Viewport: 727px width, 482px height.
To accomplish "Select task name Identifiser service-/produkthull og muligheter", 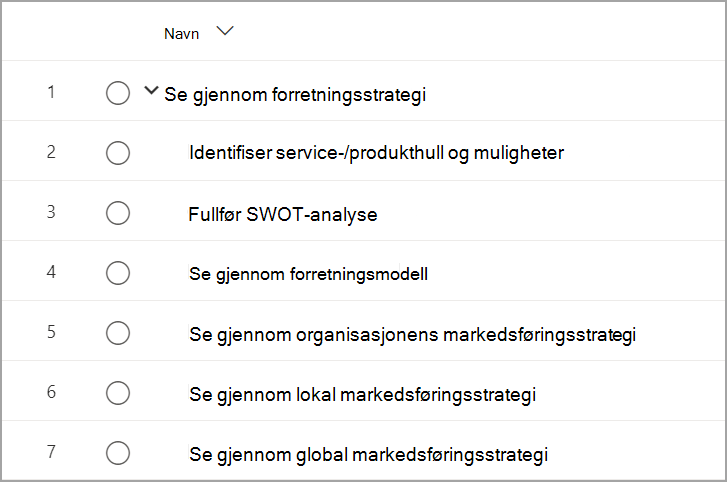I will [376, 153].
